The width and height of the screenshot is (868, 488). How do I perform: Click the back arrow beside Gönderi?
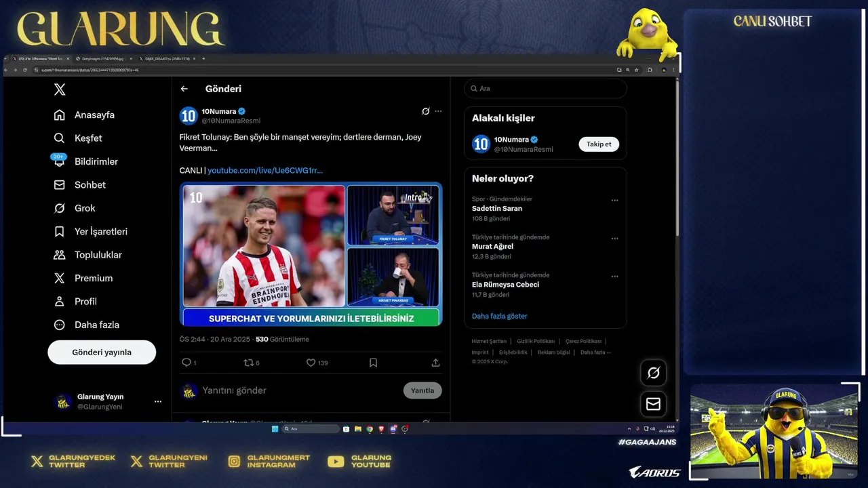[184, 89]
